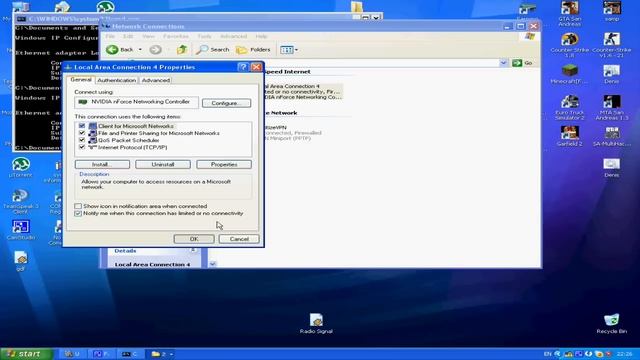Click Cancel in Properties dialog
This screenshot has width=640, height=360.
pyautogui.click(x=239, y=239)
